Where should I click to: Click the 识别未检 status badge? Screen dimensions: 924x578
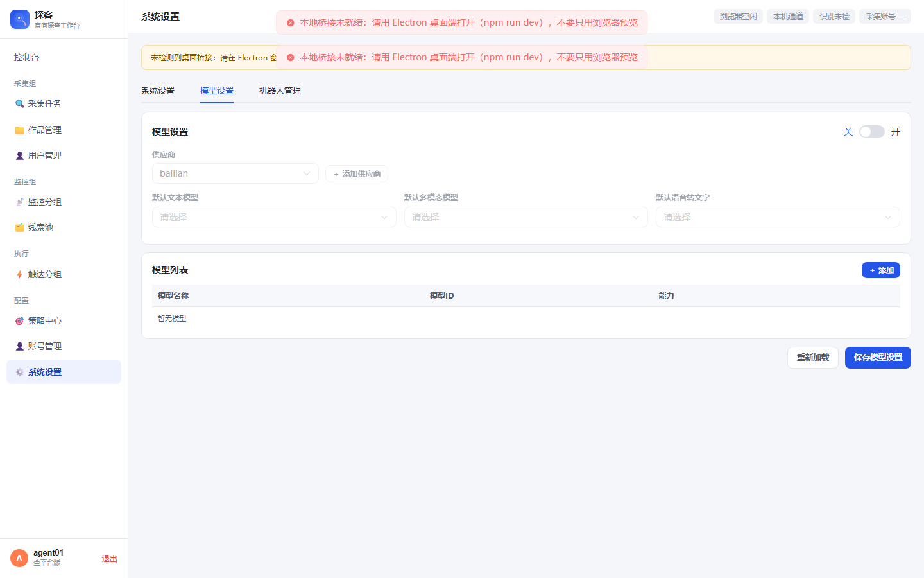click(834, 16)
